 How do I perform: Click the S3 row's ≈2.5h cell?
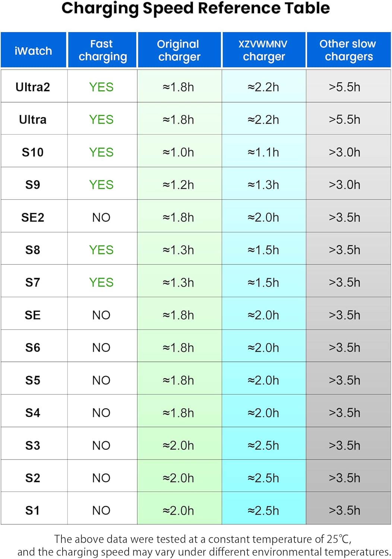click(x=263, y=445)
